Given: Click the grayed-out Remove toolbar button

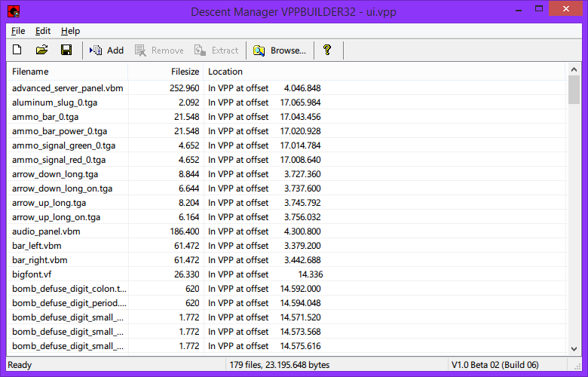Looking at the screenshot, I should [x=159, y=51].
